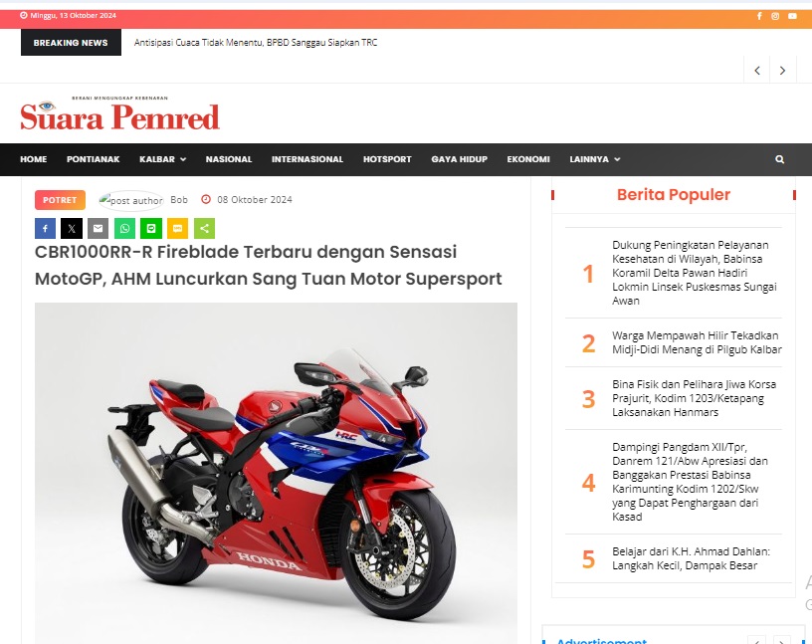Show previous breaking news headline

pos(757,71)
